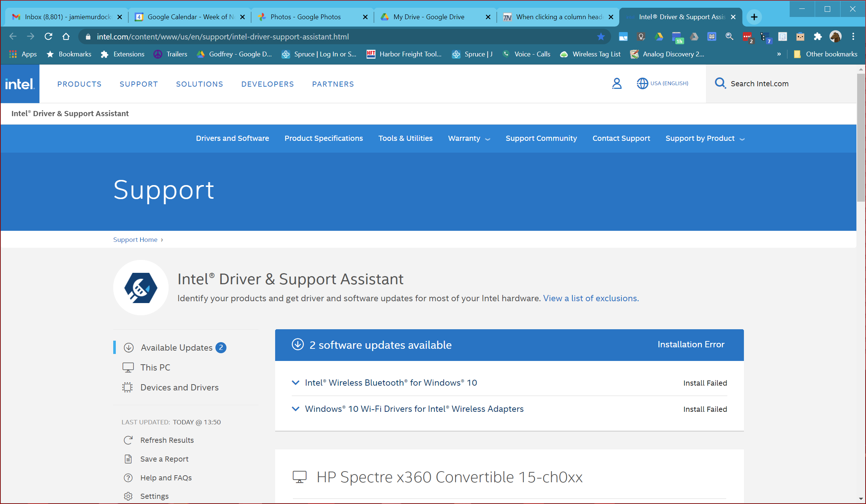Click the Refresh Results icon

pyautogui.click(x=128, y=440)
